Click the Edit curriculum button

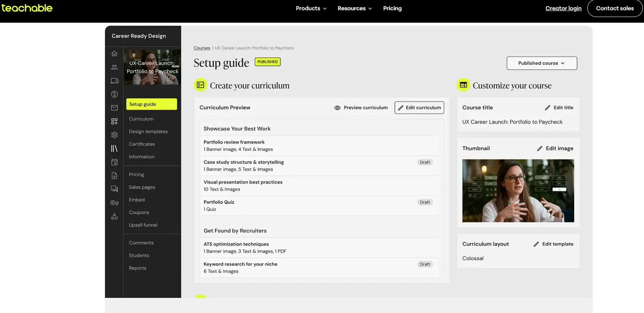(419, 108)
